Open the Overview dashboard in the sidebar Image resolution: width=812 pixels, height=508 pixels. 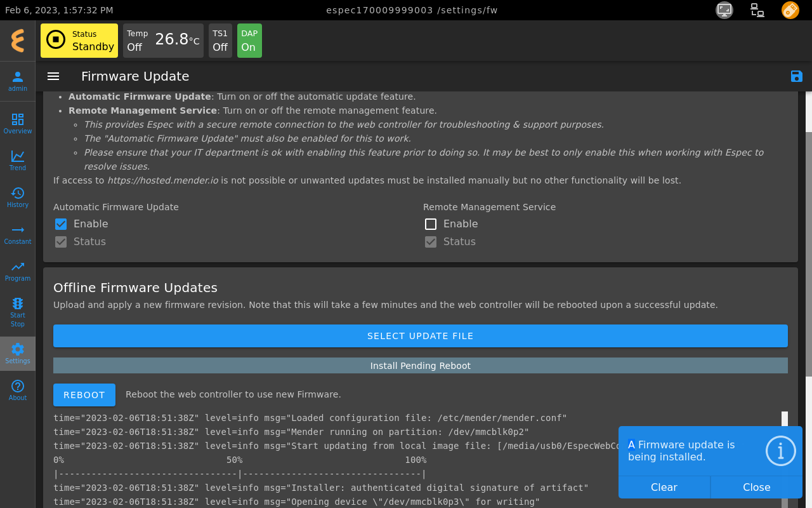tap(18, 123)
